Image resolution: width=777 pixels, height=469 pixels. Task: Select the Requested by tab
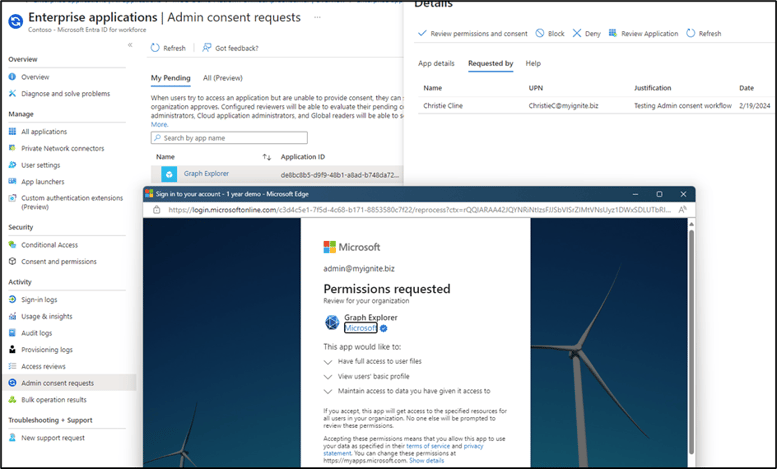pos(491,63)
